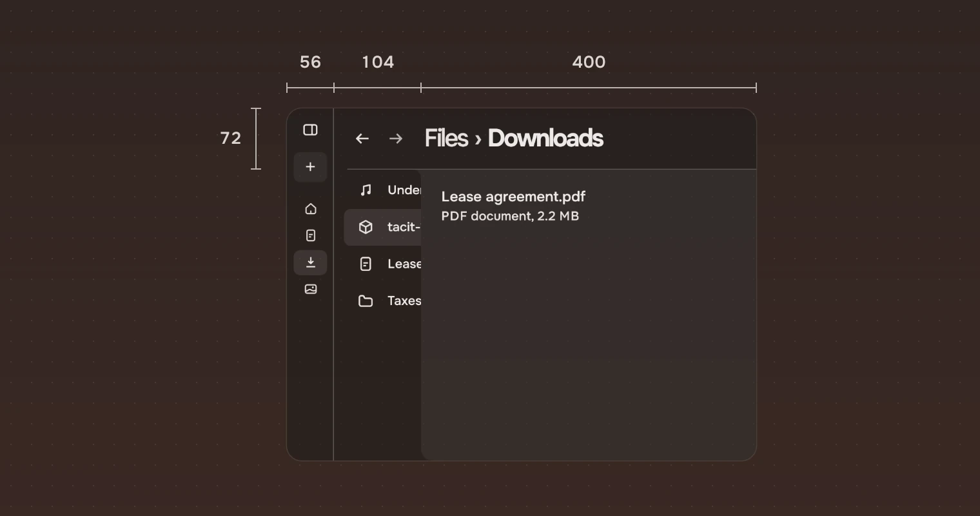Click the music note file icon
This screenshot has height=516, width=980.
tap(366, 190)
